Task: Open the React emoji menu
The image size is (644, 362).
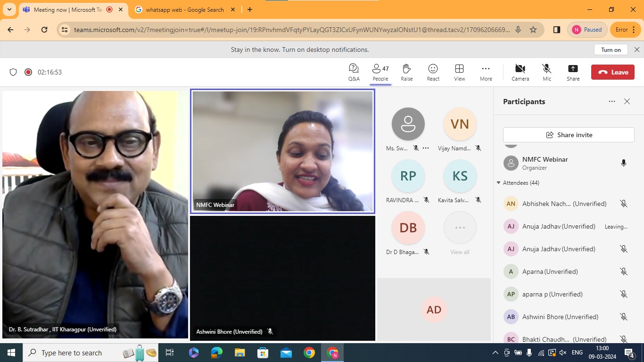Action: pyautogui.click(x=433, y=72)
